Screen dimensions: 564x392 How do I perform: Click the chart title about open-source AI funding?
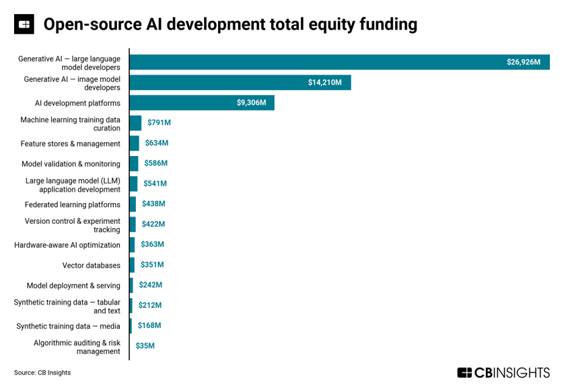click(230, 25)
